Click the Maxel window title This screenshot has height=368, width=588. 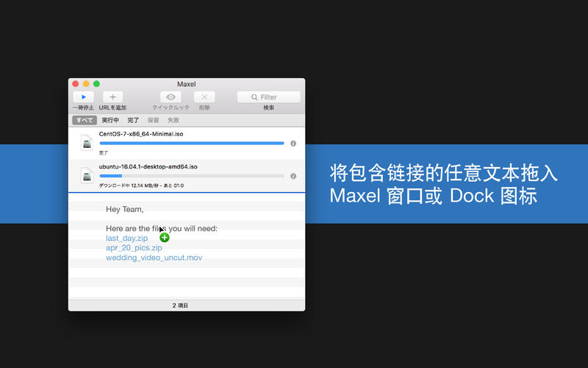(187, 84)
